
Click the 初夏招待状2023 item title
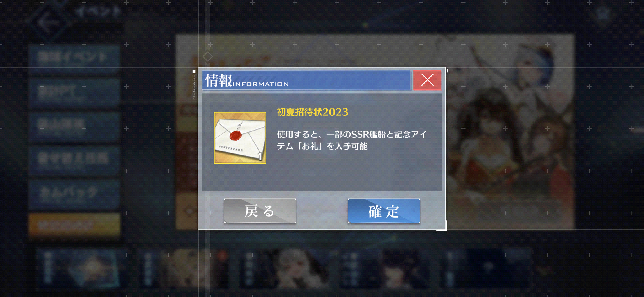point(313,112)
